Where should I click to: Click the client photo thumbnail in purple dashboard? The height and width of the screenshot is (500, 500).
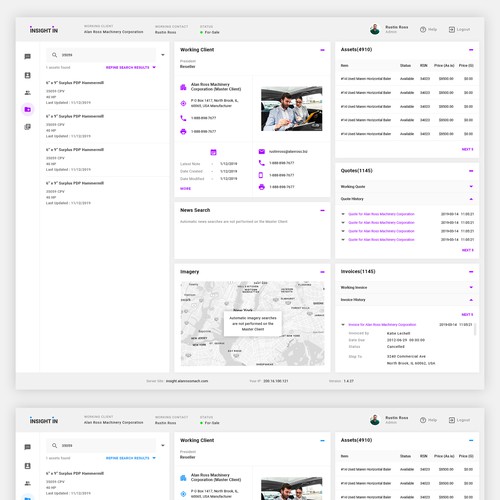[x=292, y=109]
